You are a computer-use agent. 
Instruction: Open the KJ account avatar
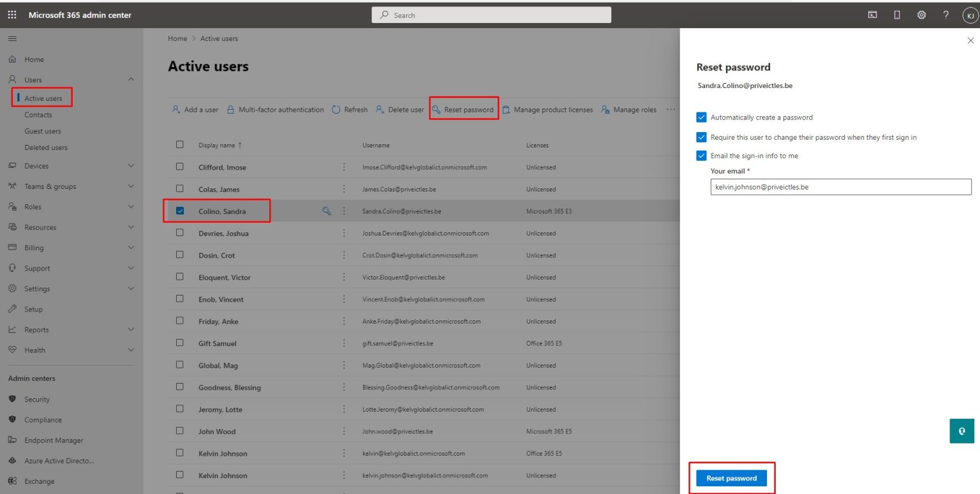coord(970,16)
